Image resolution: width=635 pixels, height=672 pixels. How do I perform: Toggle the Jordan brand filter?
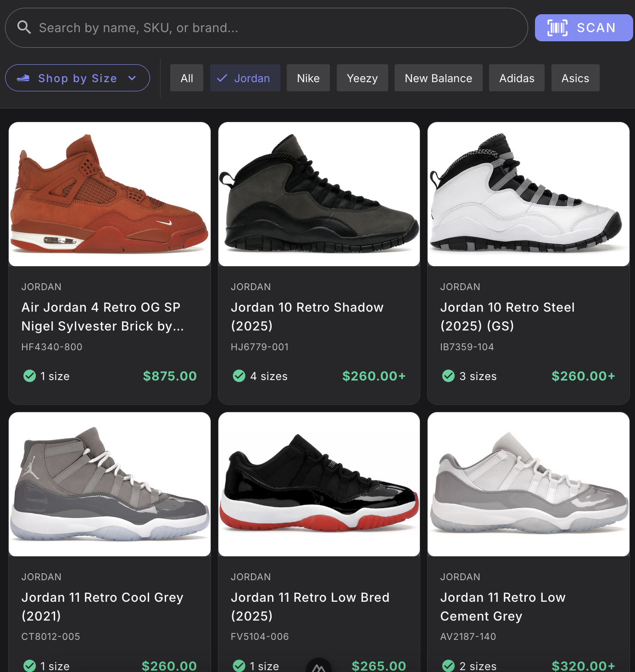(245, 78)
